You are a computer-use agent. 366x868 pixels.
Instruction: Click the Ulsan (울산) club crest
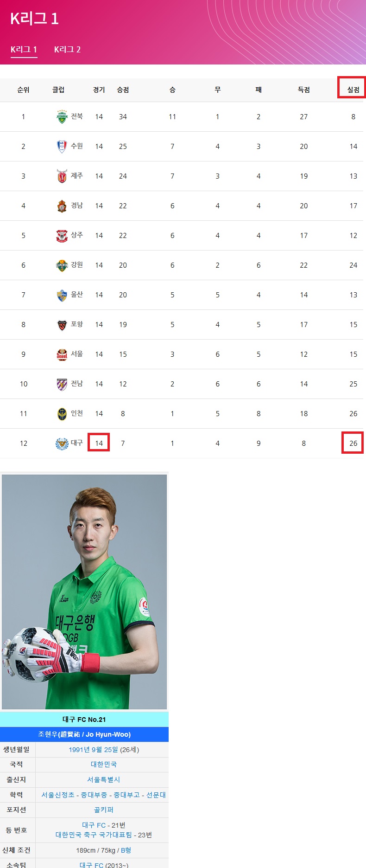click(62, 295)
